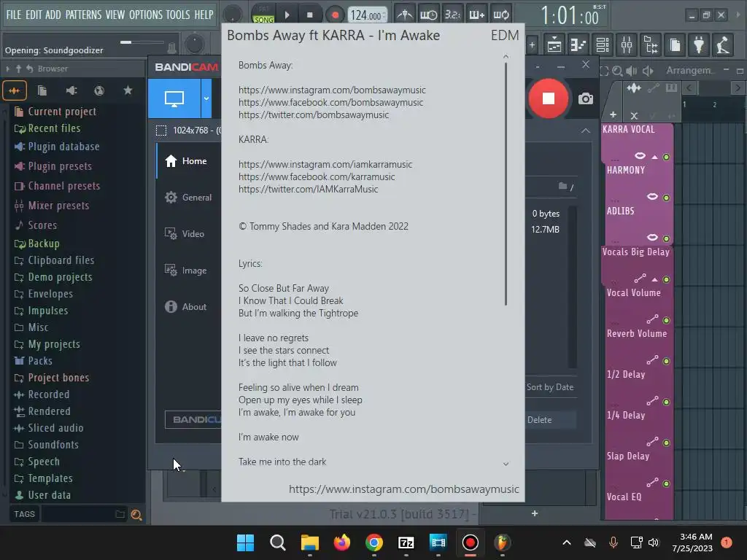Open Bandicam screen mode dropdown arrow
Image resolution: width=747 pixels, height=560 pixels.
coord(206,98)
